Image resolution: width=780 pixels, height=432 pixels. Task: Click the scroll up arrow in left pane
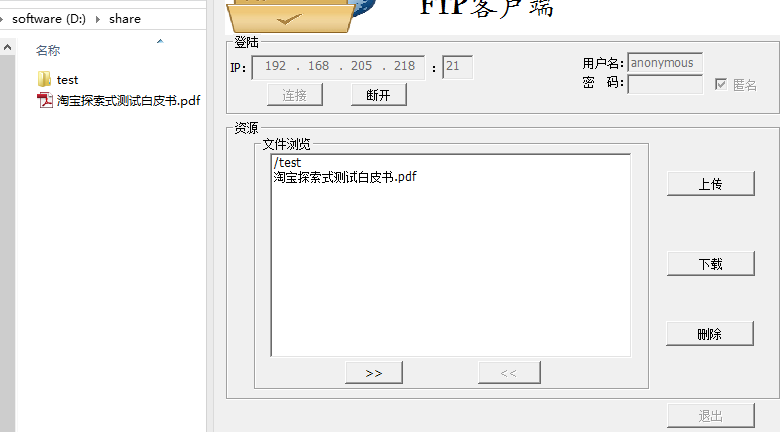click(x=7, y=48)
